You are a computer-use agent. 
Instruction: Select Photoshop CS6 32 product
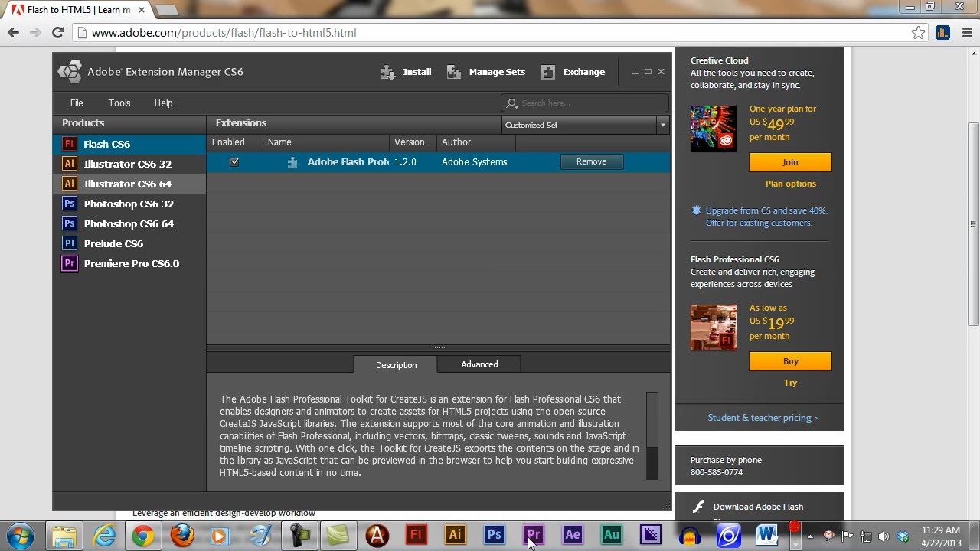[x=129, y=204]
